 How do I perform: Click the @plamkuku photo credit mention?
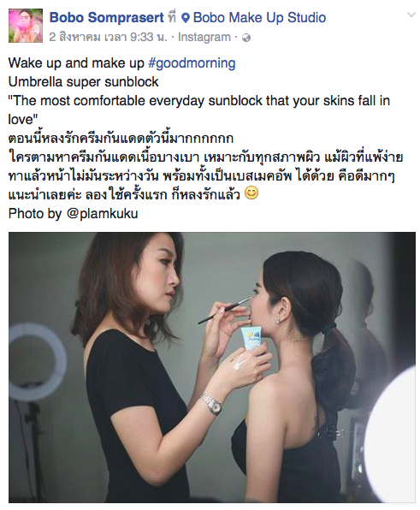(x=103, y=214)
